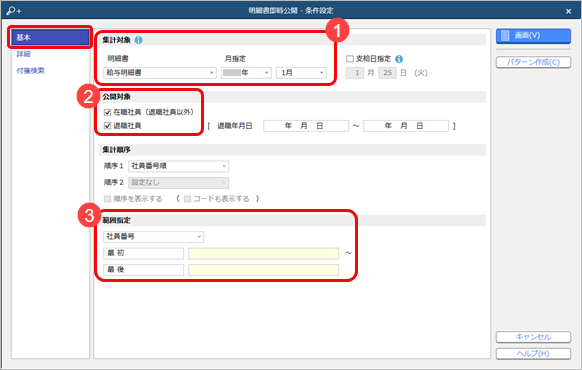Viewport: 582px width, 370px height.
Task: Click the ヘルプ(H) button
Action: pos(533,354)
